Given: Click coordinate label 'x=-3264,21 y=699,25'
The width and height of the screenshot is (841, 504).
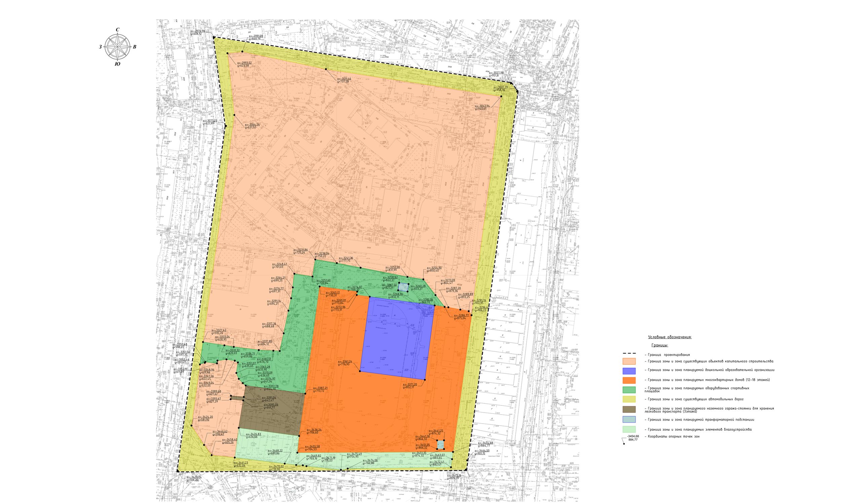Looking at the screenshot, I should pos(278,279).
